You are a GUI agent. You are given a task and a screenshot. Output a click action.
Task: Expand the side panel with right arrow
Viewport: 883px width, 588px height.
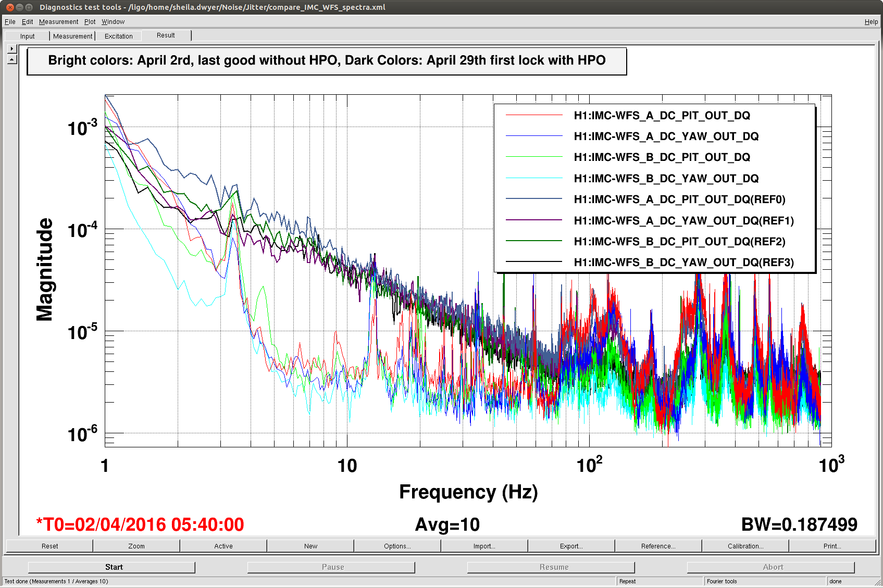coord(12,49)
